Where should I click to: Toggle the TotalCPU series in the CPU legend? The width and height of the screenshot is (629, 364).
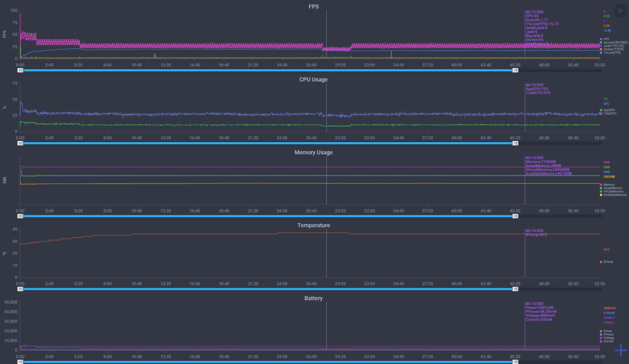[x=607, y=114]
